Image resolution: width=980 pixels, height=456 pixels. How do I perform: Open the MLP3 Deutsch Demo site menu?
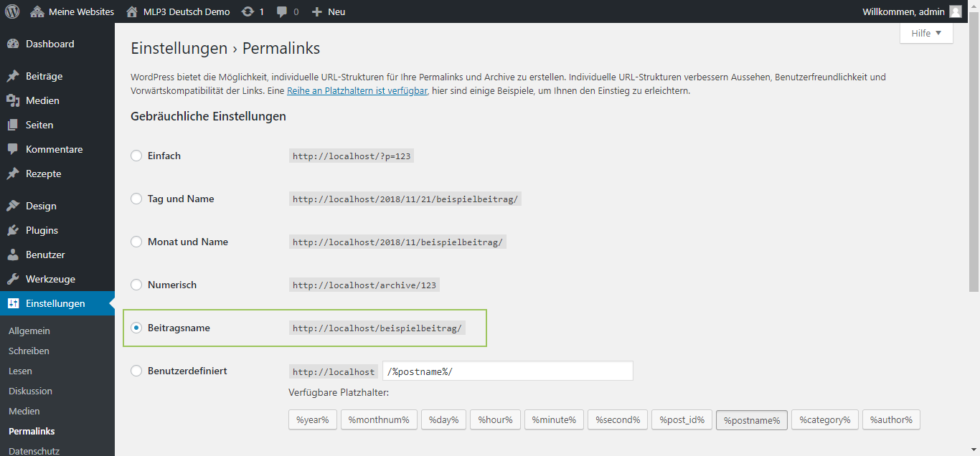coord(178,11)
